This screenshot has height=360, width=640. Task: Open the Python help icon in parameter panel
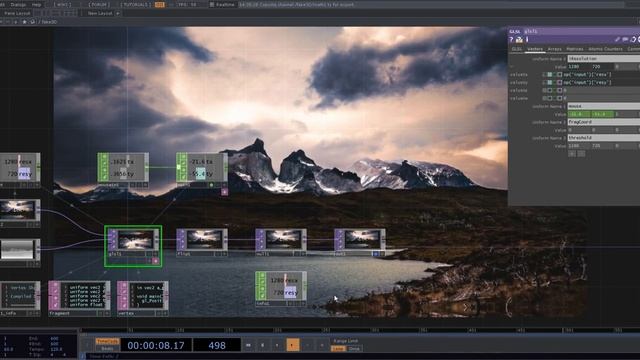point(519,39)
